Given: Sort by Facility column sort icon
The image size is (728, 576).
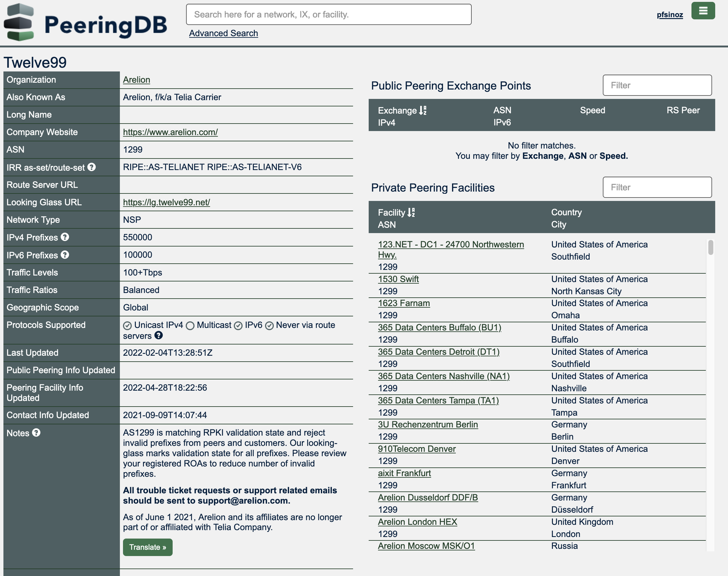Looking at the screenshot, I should [411, 212].
